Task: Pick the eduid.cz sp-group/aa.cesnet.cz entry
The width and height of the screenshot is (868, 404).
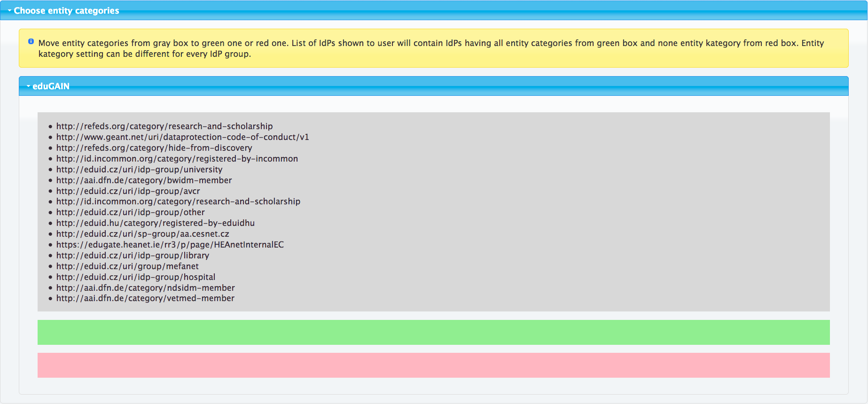Action: (142, 234)
